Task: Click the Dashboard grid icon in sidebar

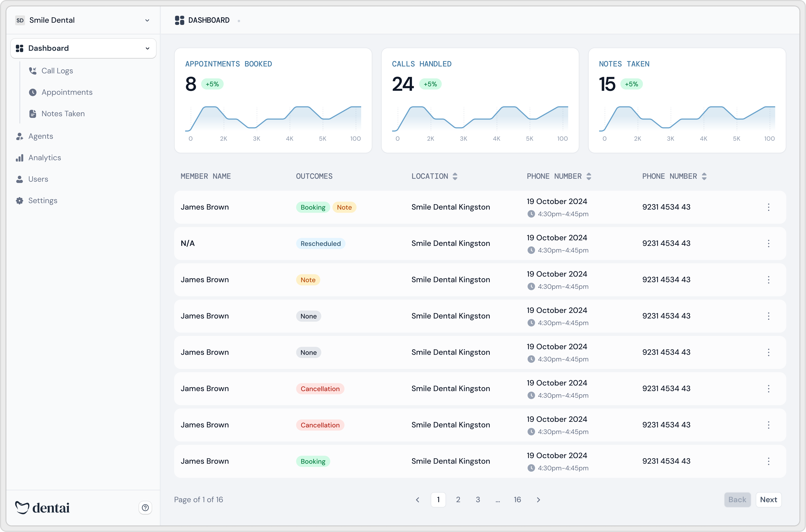Action: click(20, 48)
